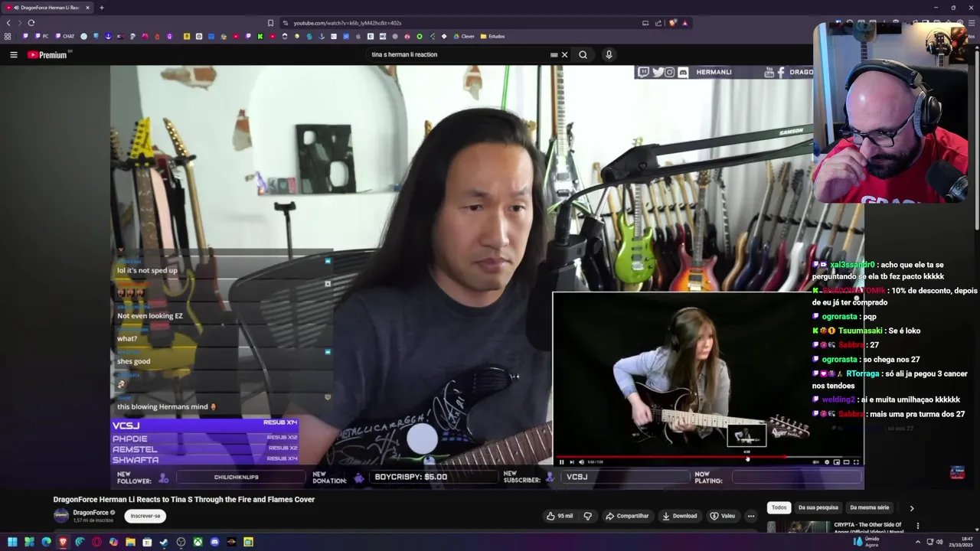Select the Todos filter chip

coord(779,507)
